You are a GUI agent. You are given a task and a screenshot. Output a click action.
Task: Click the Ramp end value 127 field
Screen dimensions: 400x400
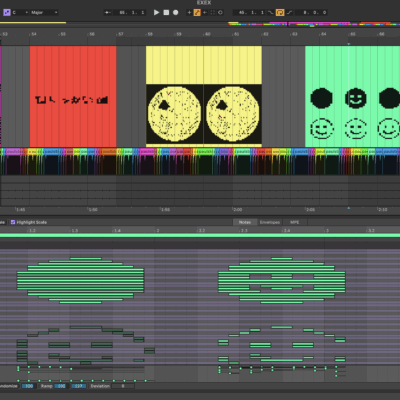(79, 386)
